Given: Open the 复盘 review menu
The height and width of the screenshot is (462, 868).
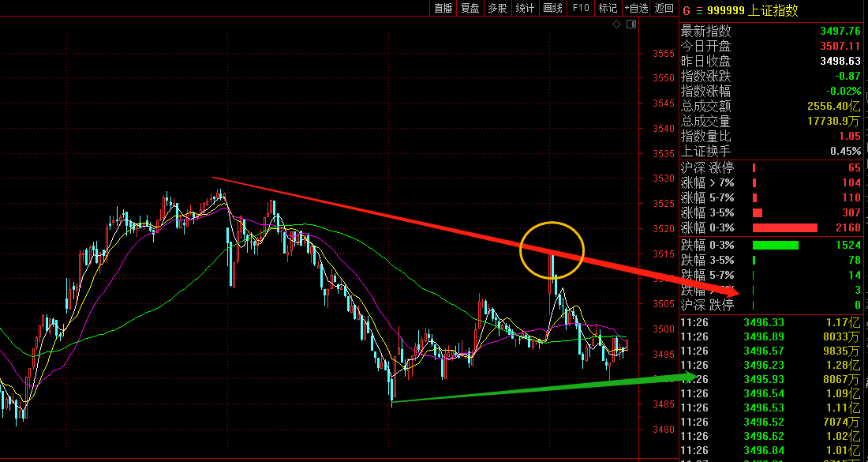Looking at the screenshot, I should point(470,8).
